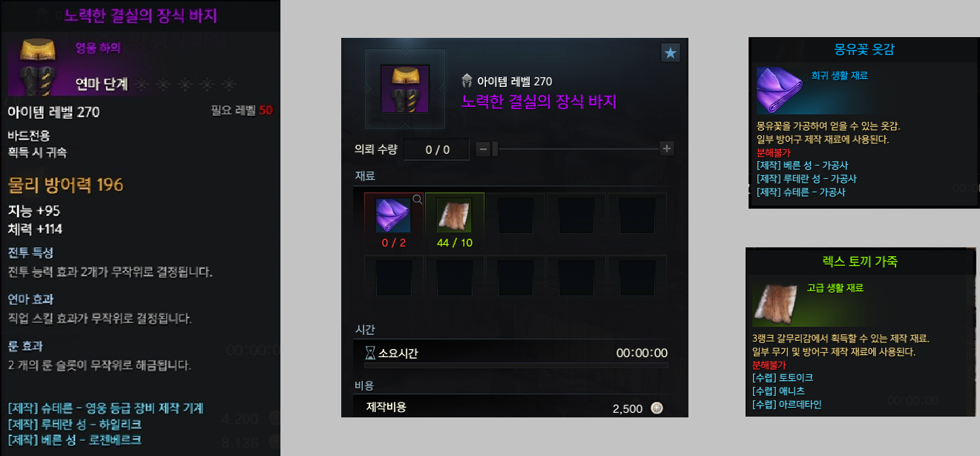
Task: Click the purple 몽유꽃 옷감 material slot
Action: click(x=393, y=215)
